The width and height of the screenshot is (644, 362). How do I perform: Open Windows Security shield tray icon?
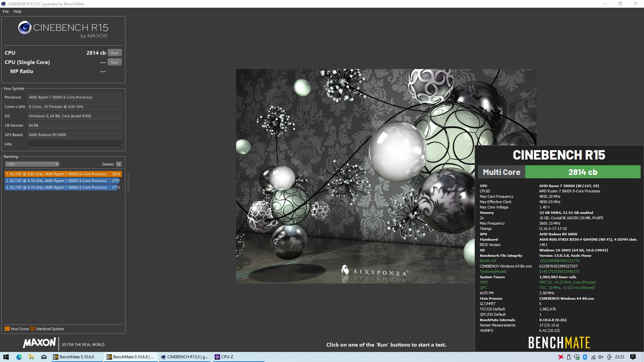click(x=577, y=357)
